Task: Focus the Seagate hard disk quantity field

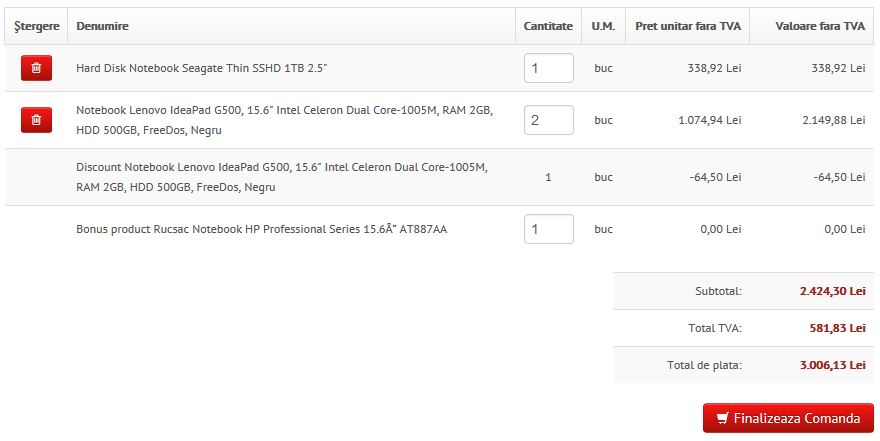Action: coord(548,68)
